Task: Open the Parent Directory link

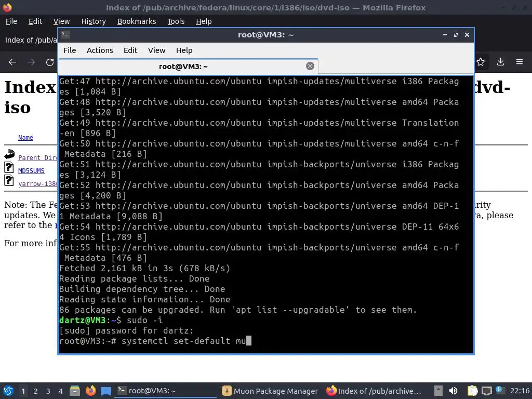Action: point(37,157)
